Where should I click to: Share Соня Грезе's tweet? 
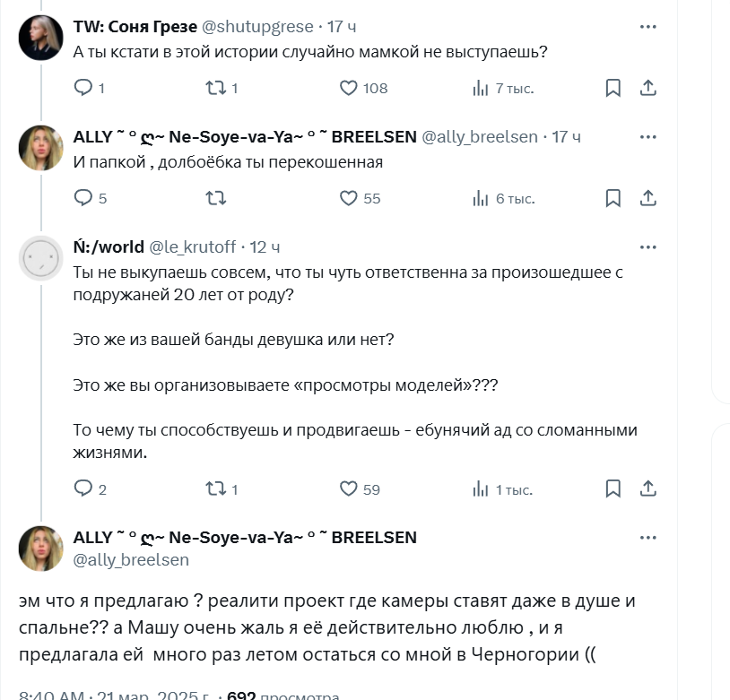(x=648, y=88)
